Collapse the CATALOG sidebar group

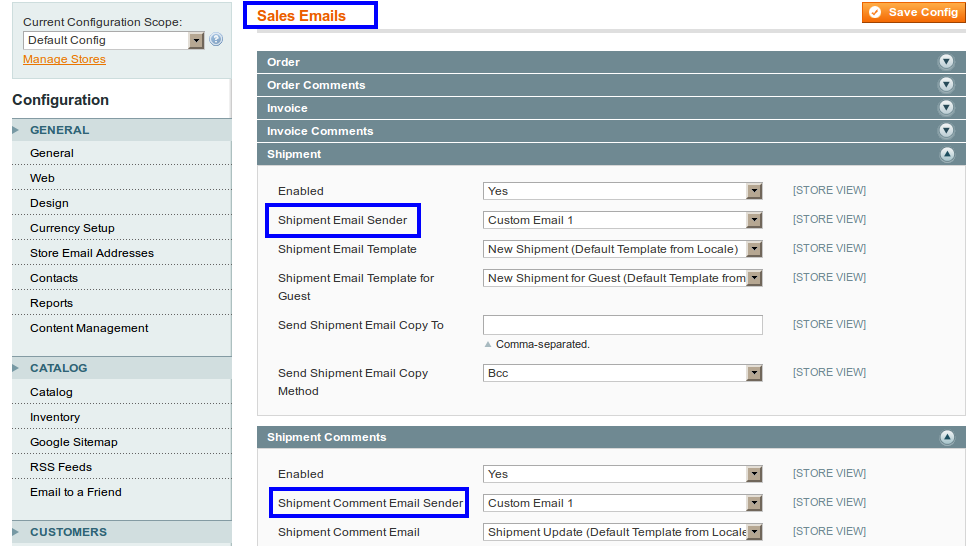(x=122, y=368)
